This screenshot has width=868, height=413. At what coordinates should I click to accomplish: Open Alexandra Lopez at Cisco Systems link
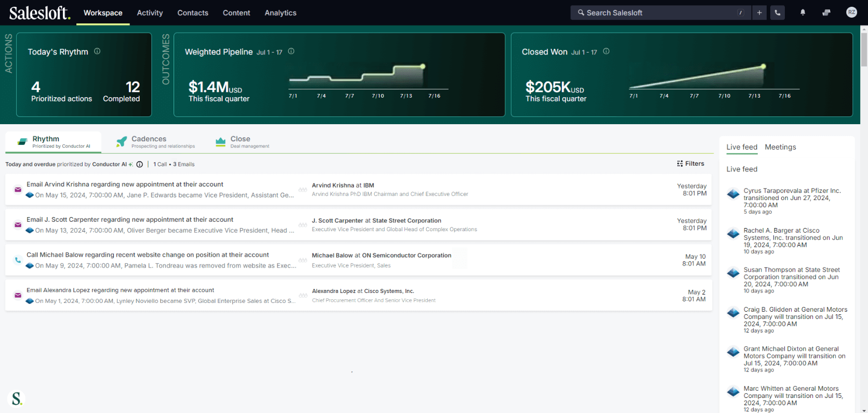[x=363, y=291]
